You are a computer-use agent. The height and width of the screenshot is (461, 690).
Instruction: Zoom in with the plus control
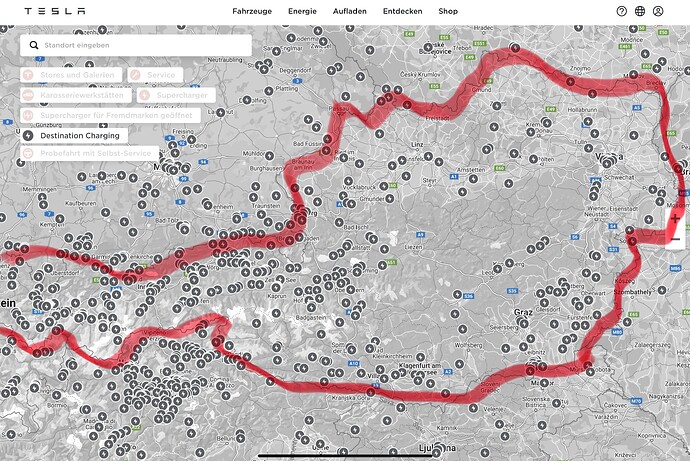point(675,219)
